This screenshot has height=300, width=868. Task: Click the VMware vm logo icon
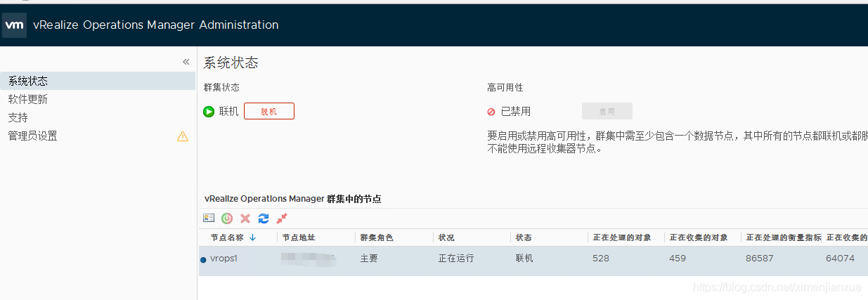click(x=15, y=25)
